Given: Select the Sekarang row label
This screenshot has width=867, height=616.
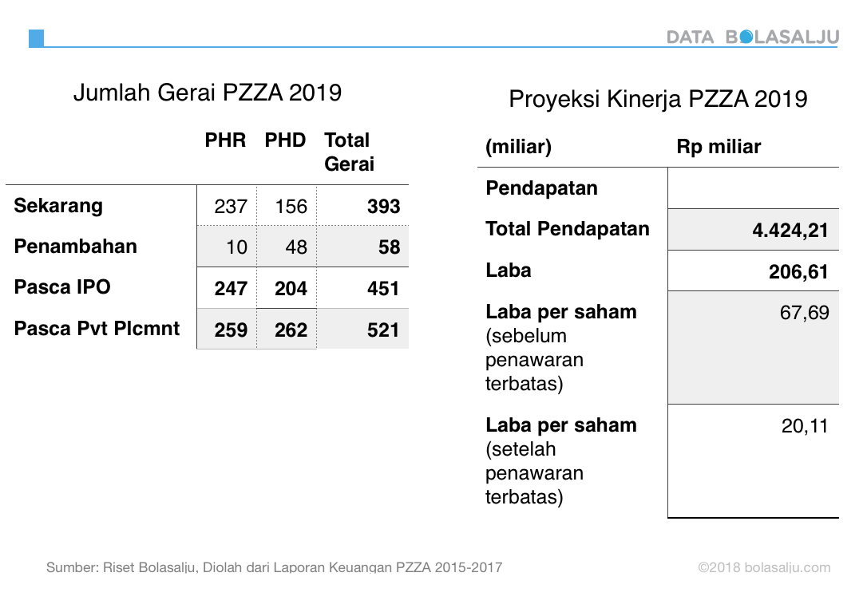Looking at the screenshot, I should (58, 206).
